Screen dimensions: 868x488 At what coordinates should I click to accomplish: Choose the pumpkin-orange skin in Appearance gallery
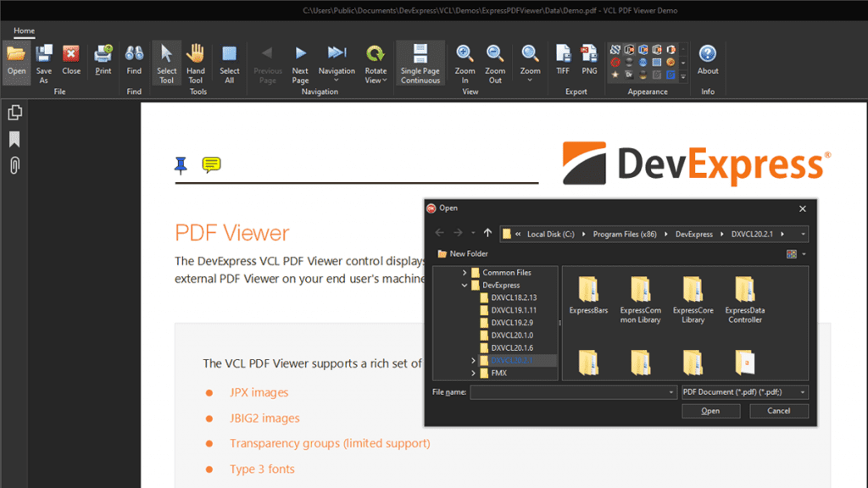pos(670,62)
